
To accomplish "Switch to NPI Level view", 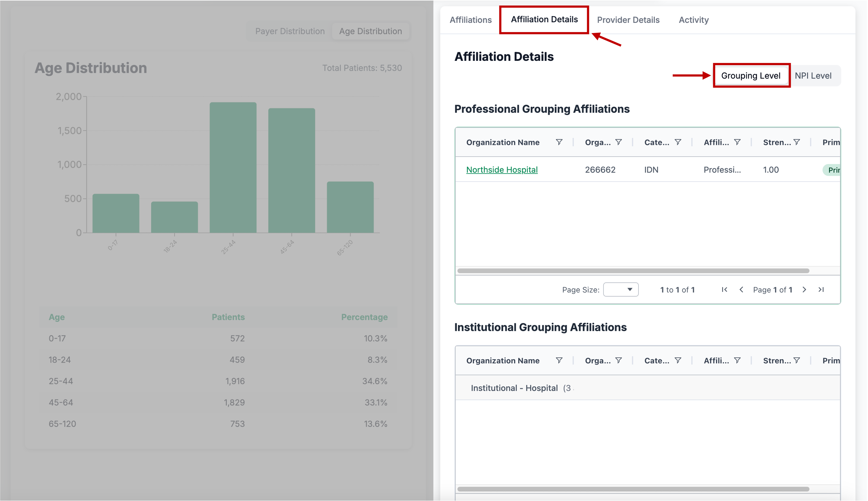I will (x=813, y=76).
